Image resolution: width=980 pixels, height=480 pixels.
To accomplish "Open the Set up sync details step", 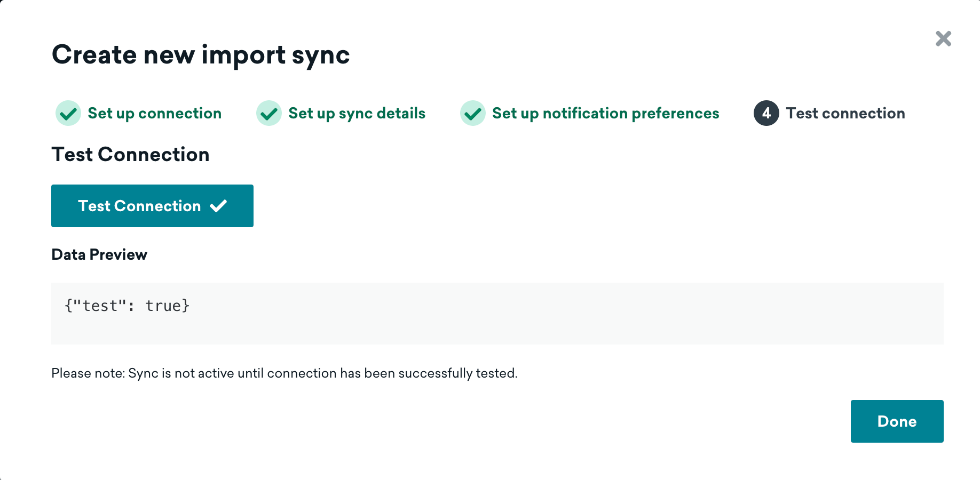I will (x=357, y=113).
